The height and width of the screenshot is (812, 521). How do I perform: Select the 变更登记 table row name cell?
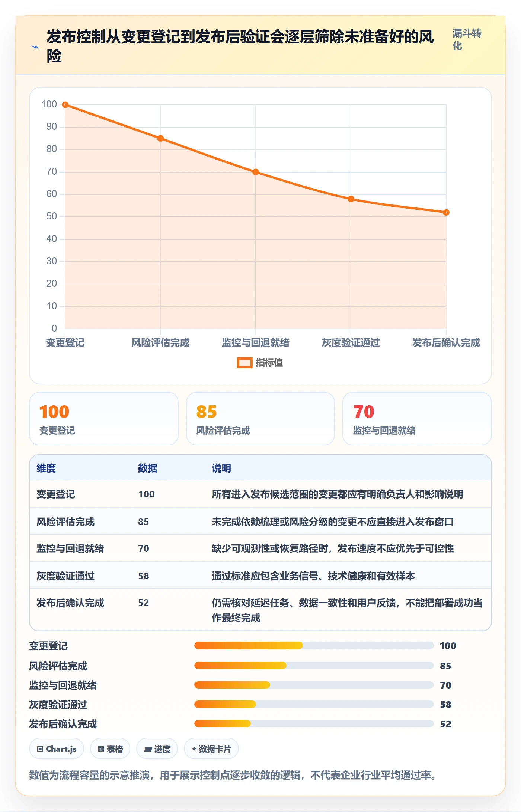pyautogui.click(x=56, y=494)
